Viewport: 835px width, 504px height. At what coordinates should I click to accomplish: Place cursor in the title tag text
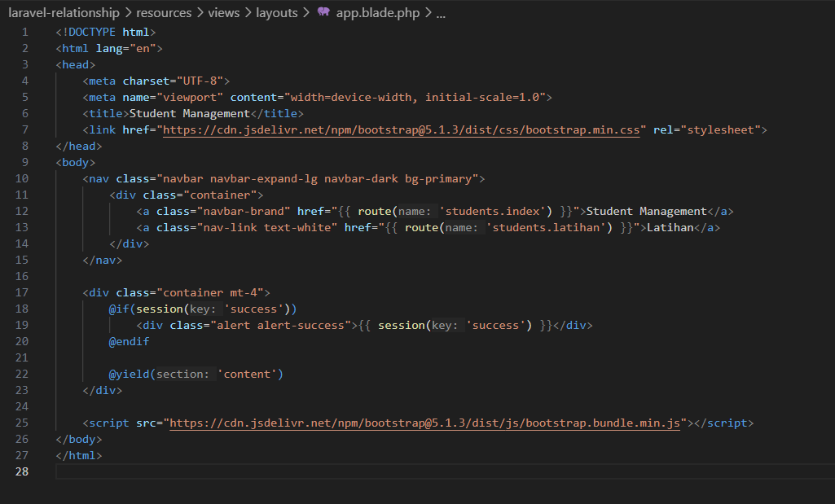[189, 113]
